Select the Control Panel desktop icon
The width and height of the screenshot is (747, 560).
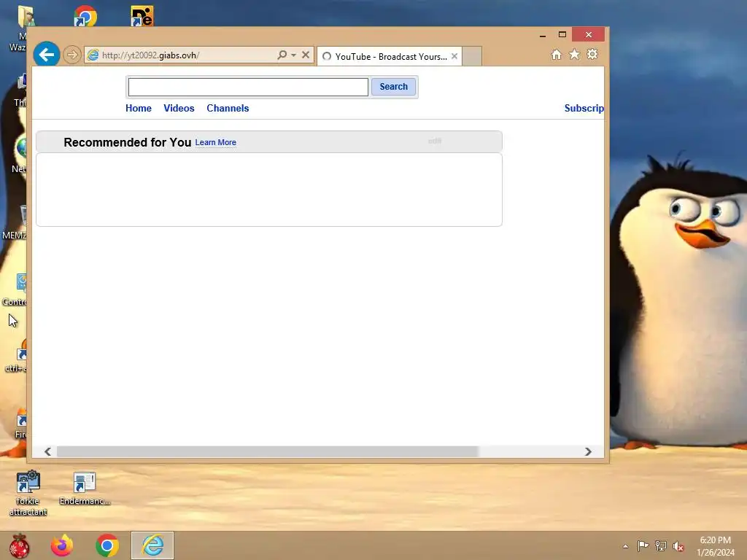point(16,289)
